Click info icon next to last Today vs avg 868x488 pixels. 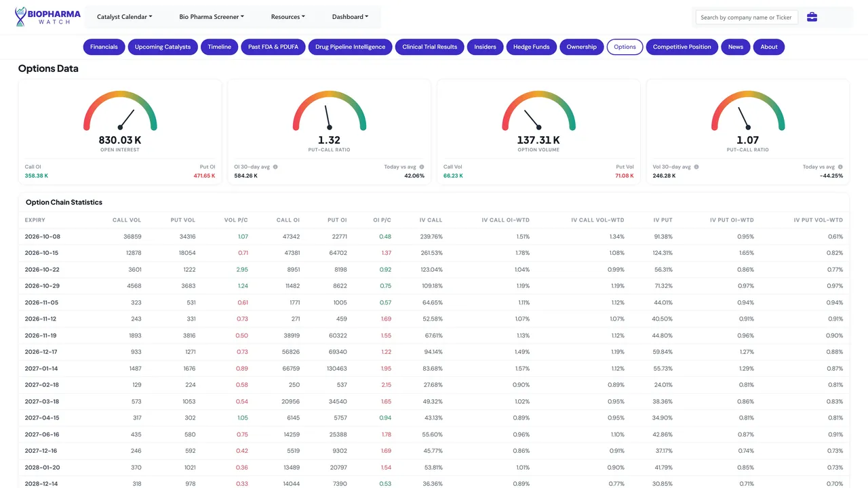point(840,167)
